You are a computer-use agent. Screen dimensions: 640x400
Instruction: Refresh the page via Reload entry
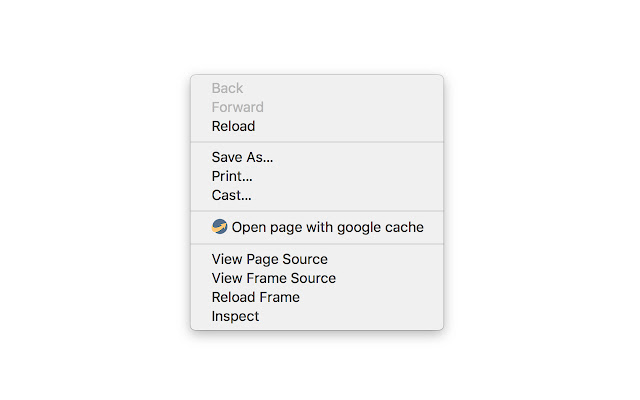(x=233, y=126)
